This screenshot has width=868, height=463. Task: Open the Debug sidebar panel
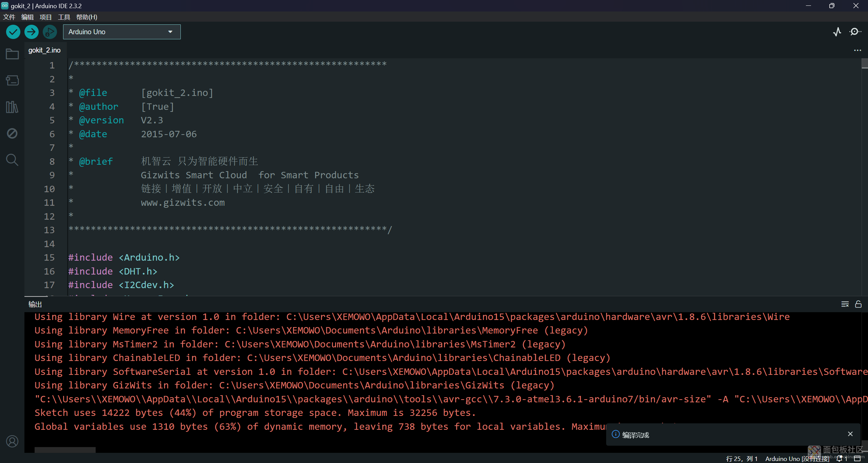(12, 134)
